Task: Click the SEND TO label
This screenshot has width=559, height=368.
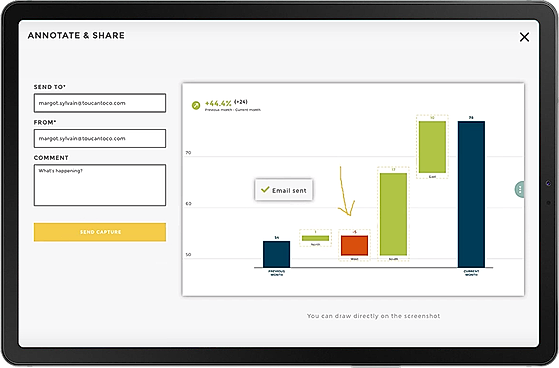Action: tap(50, 87)
